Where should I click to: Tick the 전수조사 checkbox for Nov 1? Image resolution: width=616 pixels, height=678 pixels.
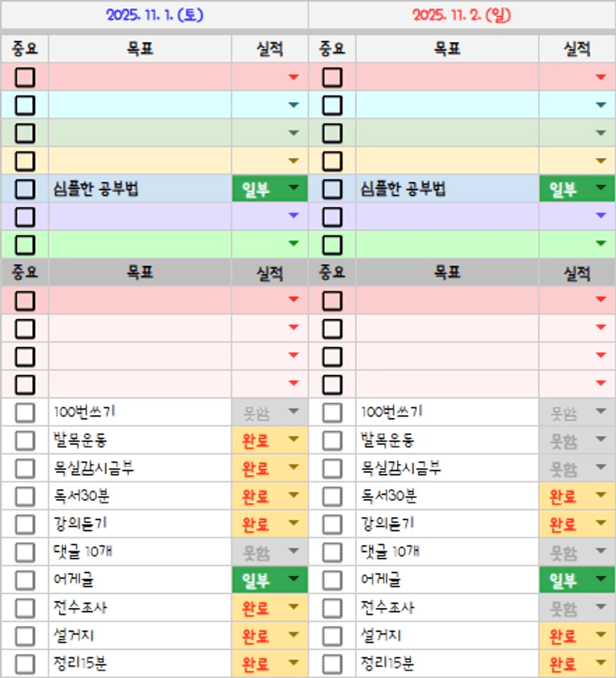[25, 608]
